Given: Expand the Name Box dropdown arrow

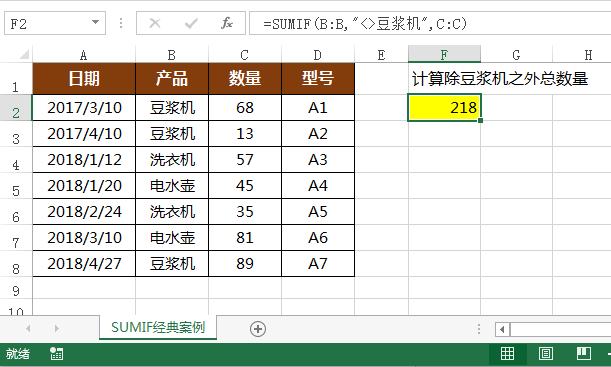Looking at the screenshot, I should point(95,22).
